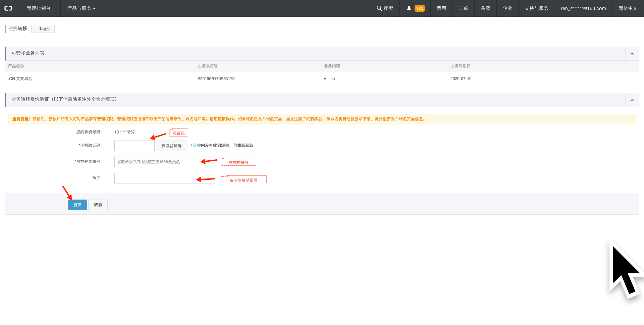Submit the form with 提交

77,205
